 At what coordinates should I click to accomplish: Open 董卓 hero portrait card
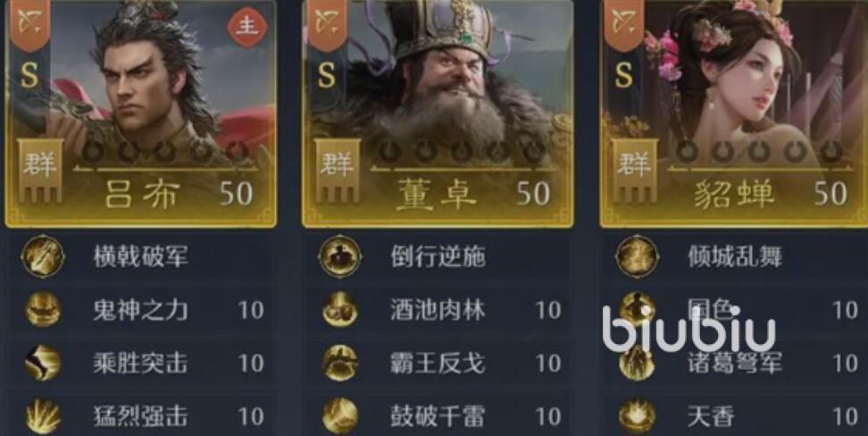click(x=438, y=113)
